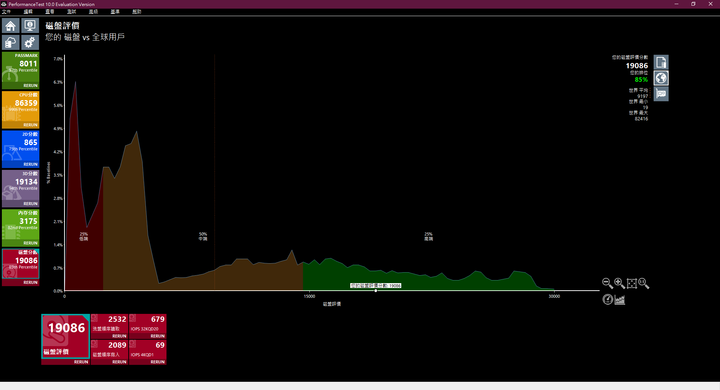The height and width of the screenshot is (390, 720).
Task: Rerun the CPU 86359 test
Action: (x=30, y=125)
